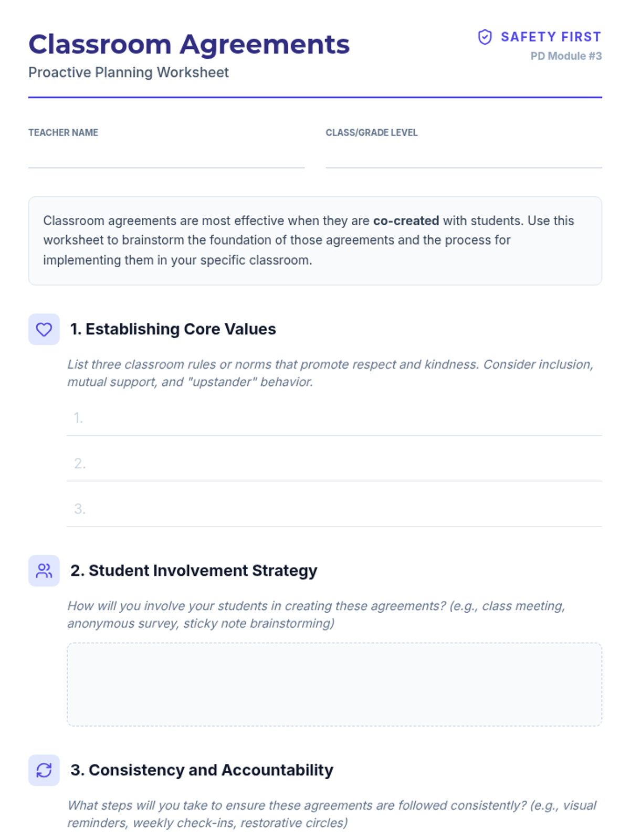The image size is (630, 840).
Task: Click the TEACHER NAME field label
Action: click(63, 133)
